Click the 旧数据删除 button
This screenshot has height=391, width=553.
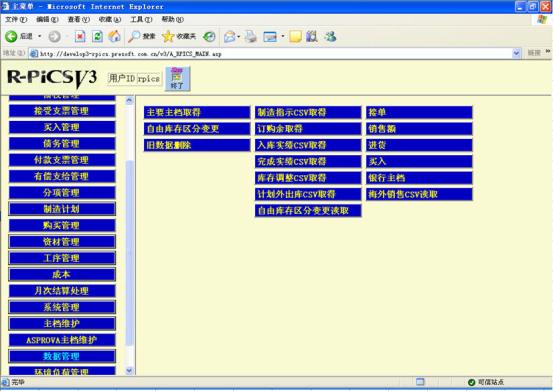point(197,145)
